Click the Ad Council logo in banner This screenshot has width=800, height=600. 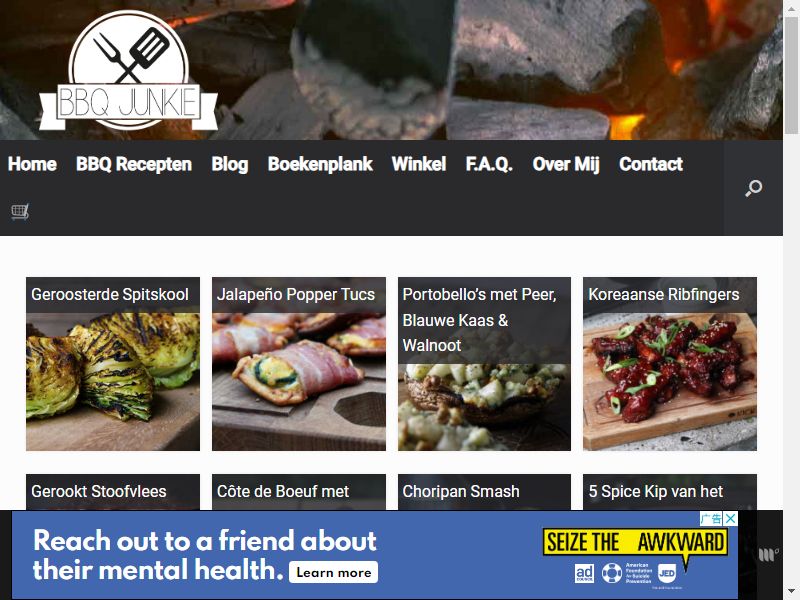pos(584,573)
